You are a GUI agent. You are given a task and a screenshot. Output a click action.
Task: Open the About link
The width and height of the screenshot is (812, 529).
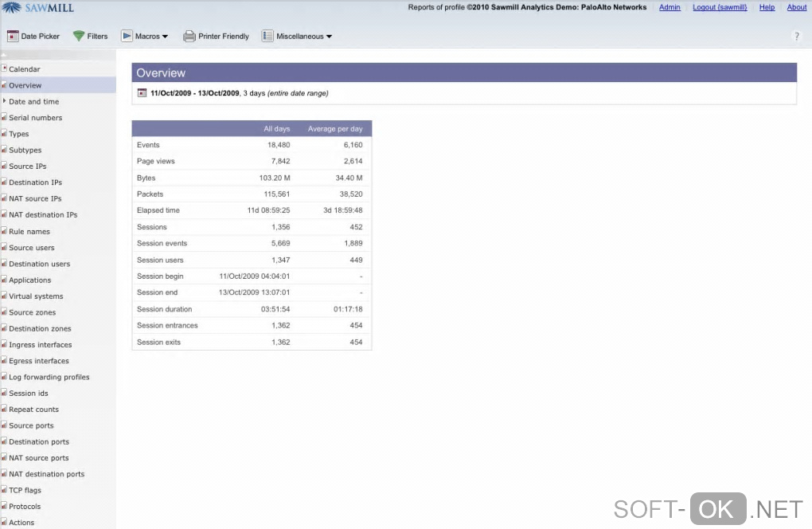[x=796, y=7]
